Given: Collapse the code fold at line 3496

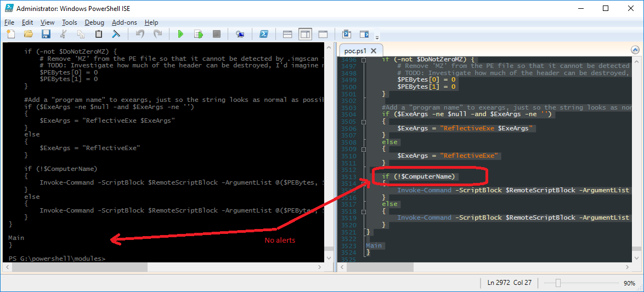Looking at the screenshot, I should [x=364, y=60].
